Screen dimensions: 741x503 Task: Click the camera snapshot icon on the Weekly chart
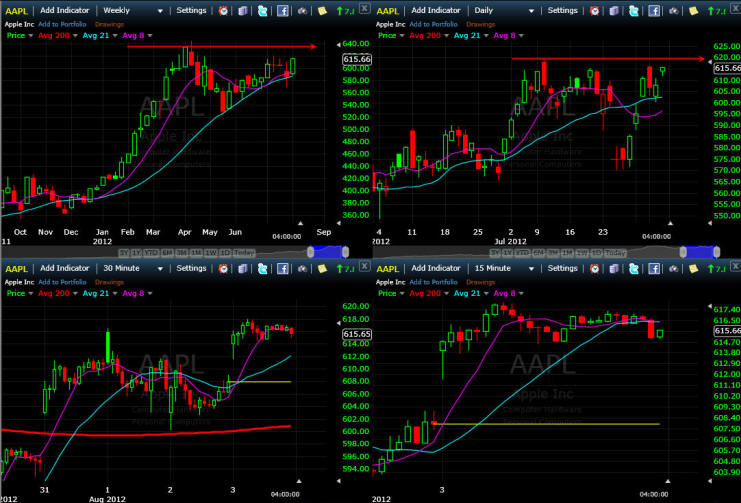coord(302,10)
